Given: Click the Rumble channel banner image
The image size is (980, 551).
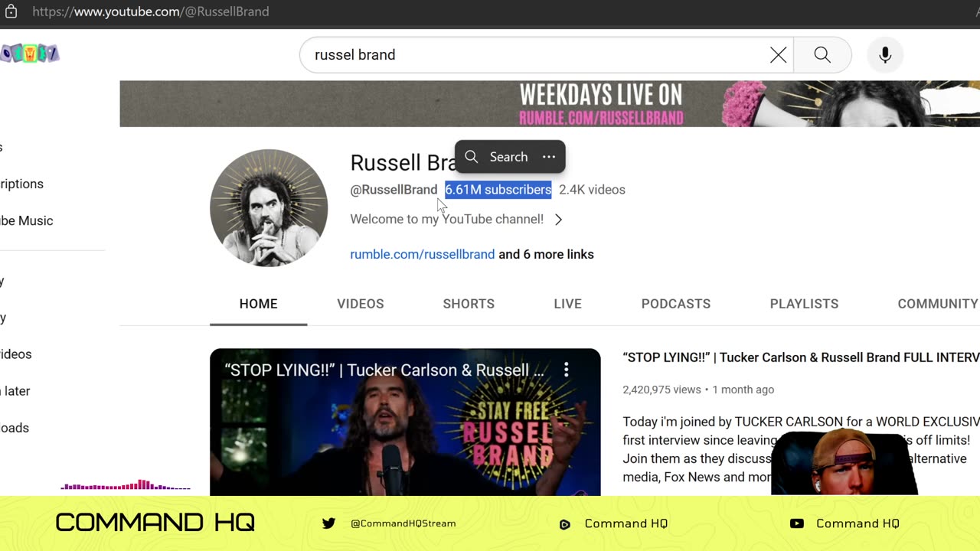Looking at the screenshot, I should [550, 104].
